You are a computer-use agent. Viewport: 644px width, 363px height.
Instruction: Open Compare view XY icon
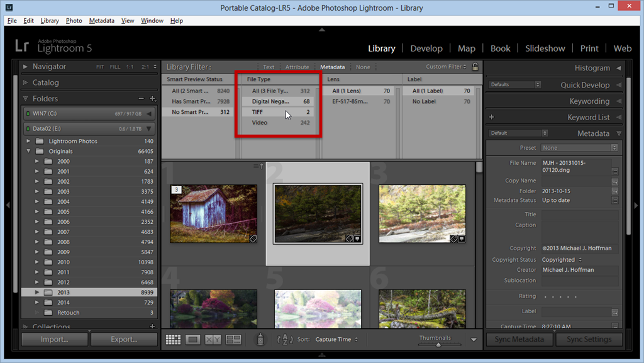click(x=213, y=340)
